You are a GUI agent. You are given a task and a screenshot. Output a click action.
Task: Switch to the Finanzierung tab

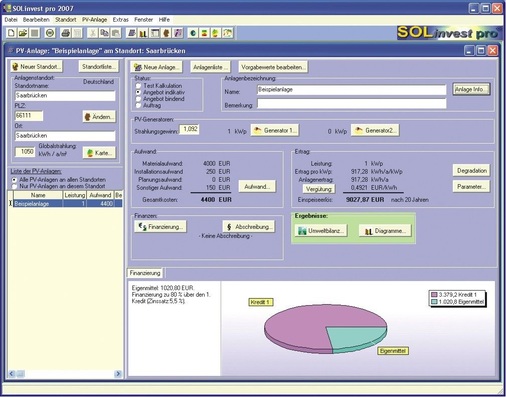point(145,273)
